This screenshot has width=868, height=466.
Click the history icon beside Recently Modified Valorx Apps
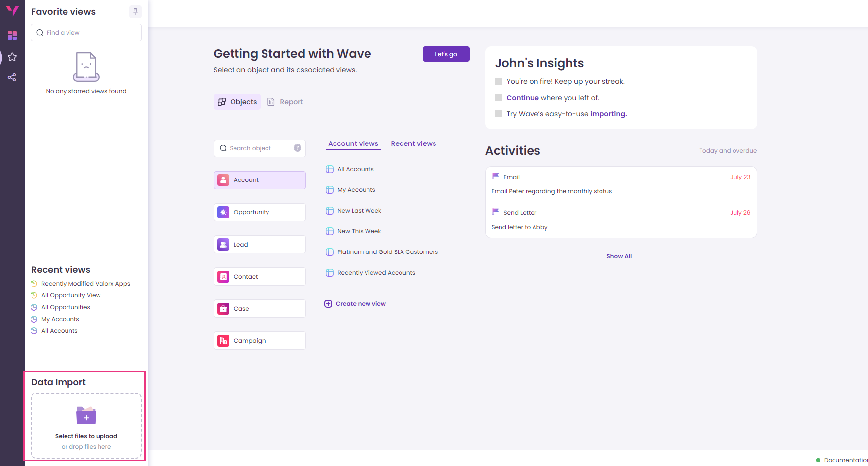(x=34, y=284)
